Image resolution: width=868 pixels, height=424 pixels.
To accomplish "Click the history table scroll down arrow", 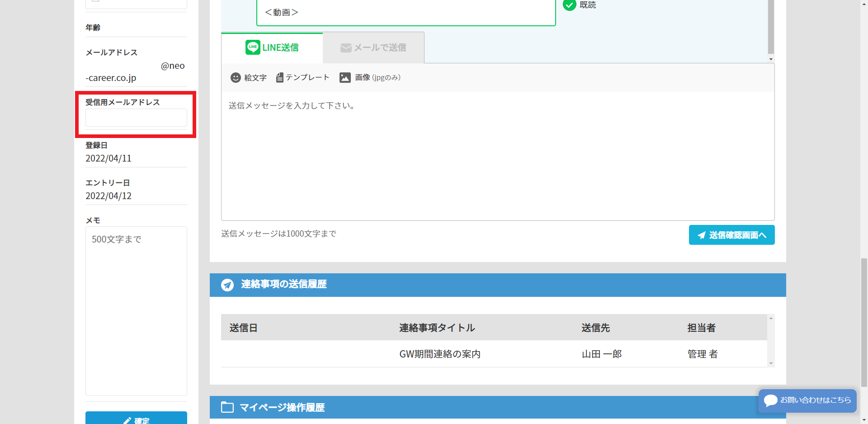I will [x=771, y=363].
